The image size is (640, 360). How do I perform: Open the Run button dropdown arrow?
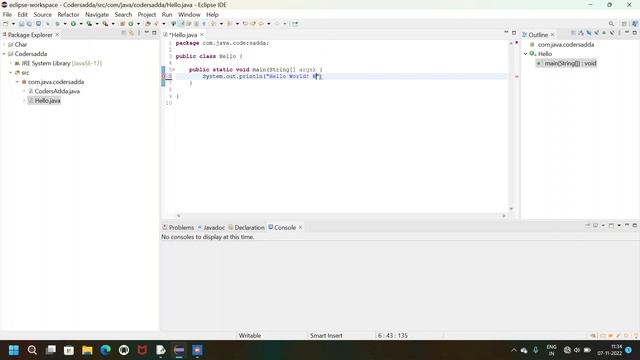point(81,24)
